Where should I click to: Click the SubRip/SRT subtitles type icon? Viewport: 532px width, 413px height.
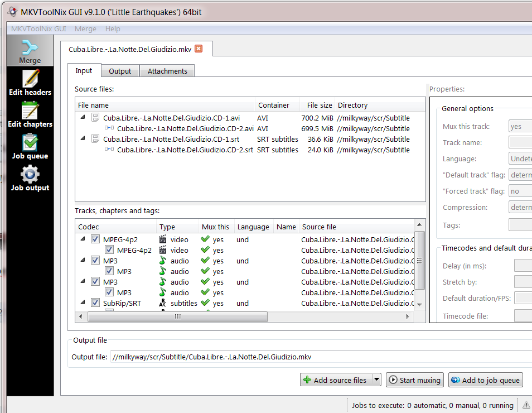click(x=163, y=303)
